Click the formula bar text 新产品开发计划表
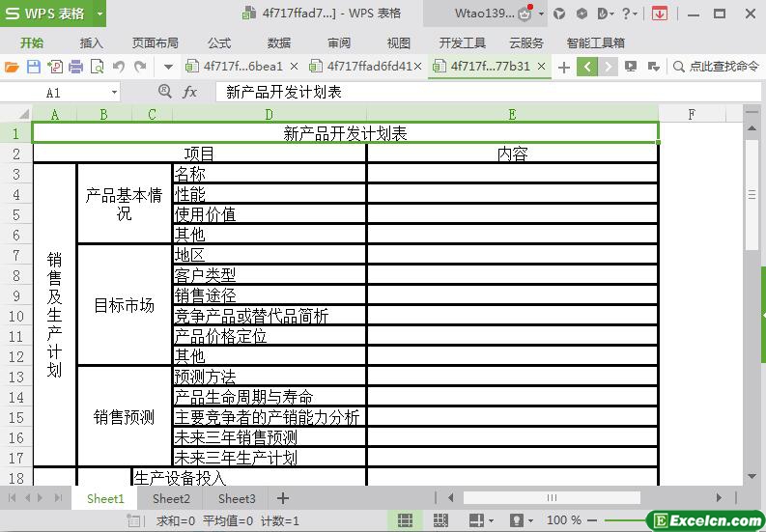 pyautogui.click(x=284, y=92)
